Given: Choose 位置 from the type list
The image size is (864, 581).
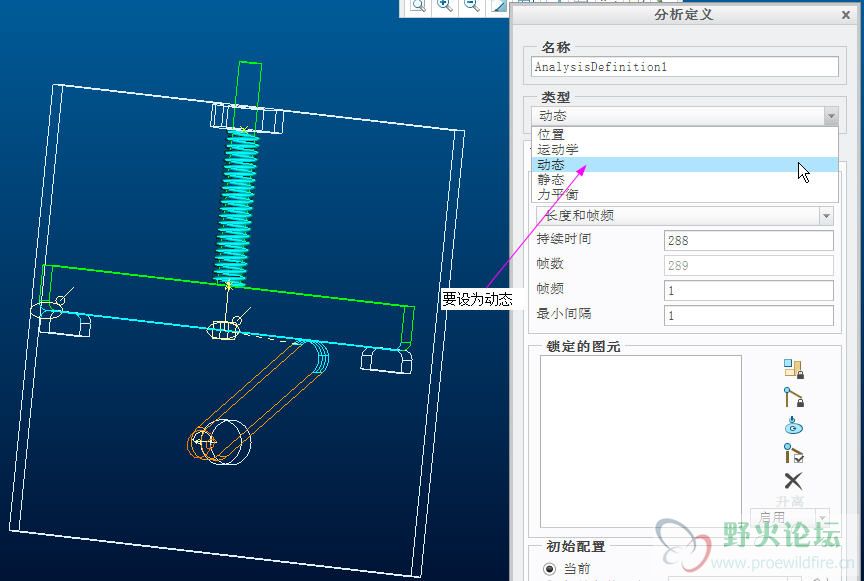Looking at the screenshot, I should (x=551, y=134).
